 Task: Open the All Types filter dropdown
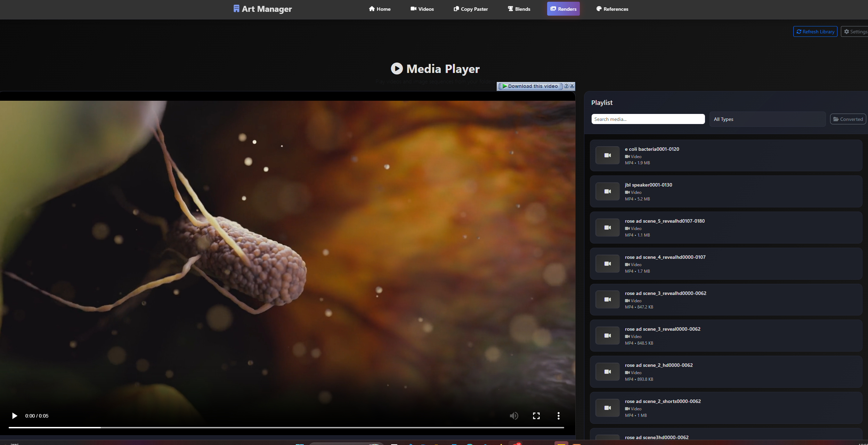[766, 119]
